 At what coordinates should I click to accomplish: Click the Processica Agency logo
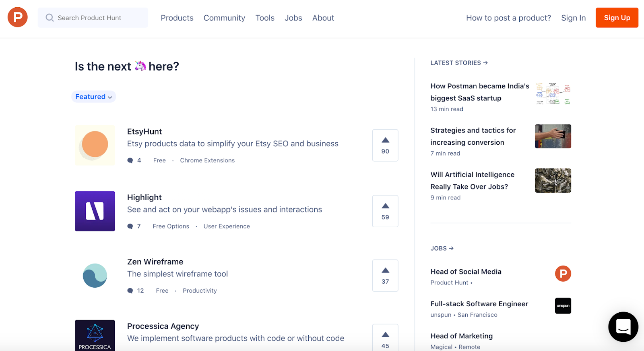click(95, 335)
